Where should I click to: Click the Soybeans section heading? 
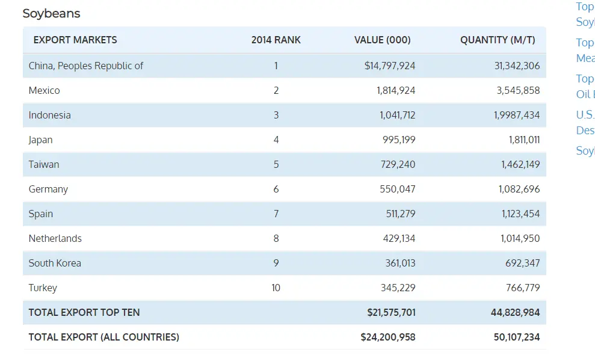tap(51, 13)
